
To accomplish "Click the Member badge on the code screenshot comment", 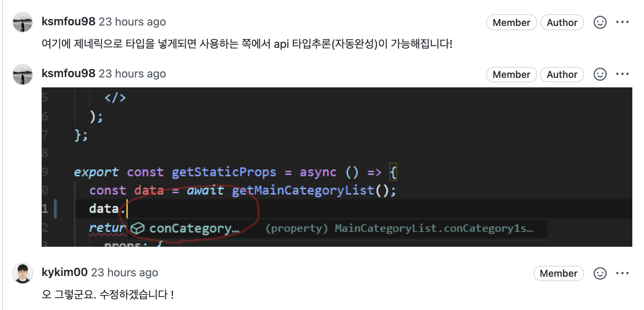I will 511,75.
